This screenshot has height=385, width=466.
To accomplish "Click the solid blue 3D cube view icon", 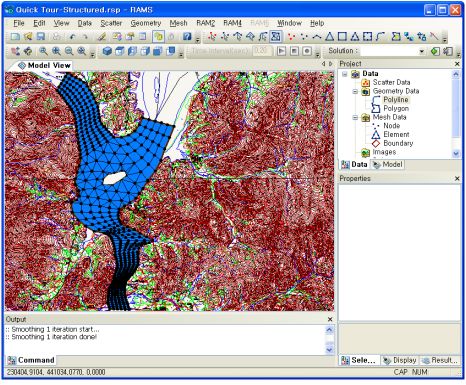I will tap(107, 51).
